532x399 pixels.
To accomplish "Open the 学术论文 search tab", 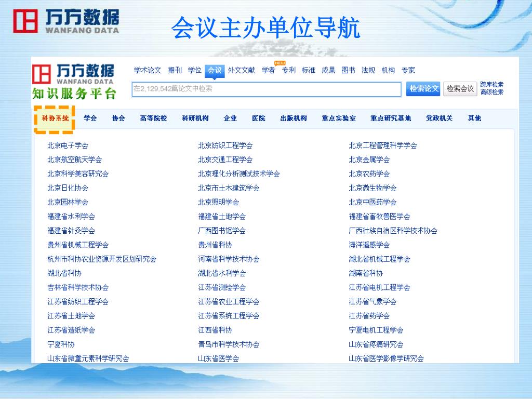I will pos(147,70).
